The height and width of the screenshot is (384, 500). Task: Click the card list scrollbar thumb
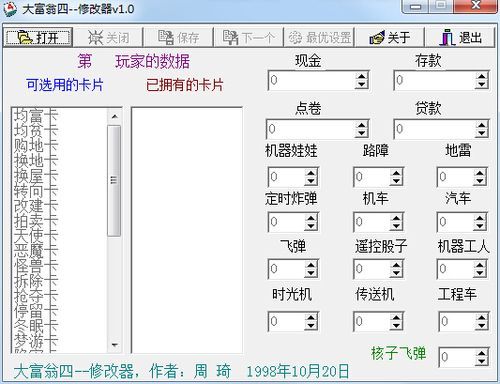point(114,181)
